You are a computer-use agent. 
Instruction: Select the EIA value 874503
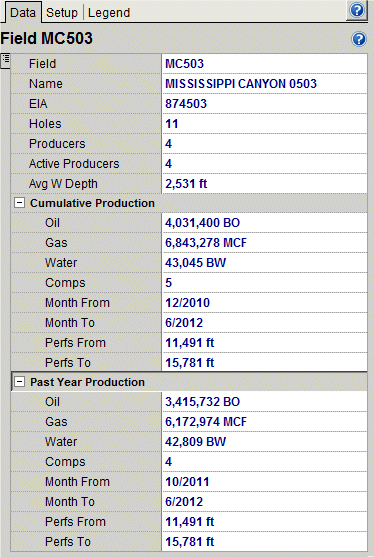click(x=186, y=103)
